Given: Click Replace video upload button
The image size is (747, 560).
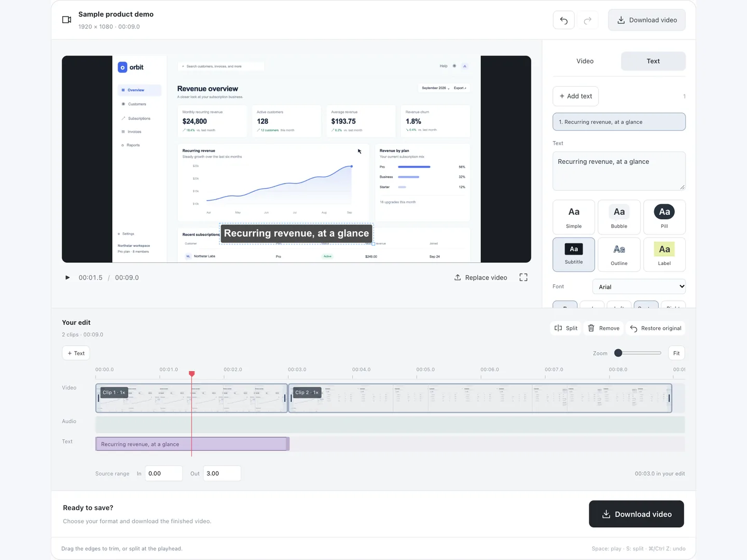Looking at the screenshot, I should (481, 277).
